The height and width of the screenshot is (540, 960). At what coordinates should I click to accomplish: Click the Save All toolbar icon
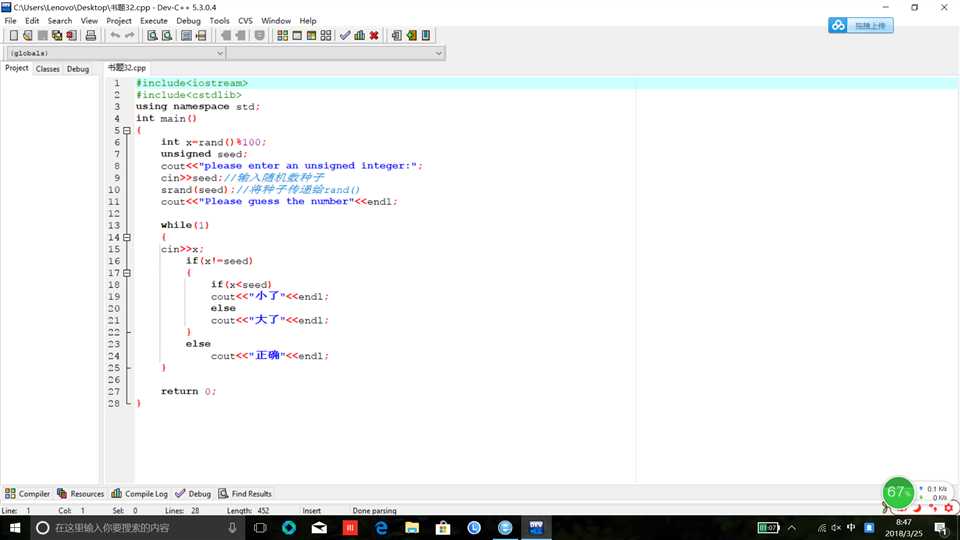56,36
